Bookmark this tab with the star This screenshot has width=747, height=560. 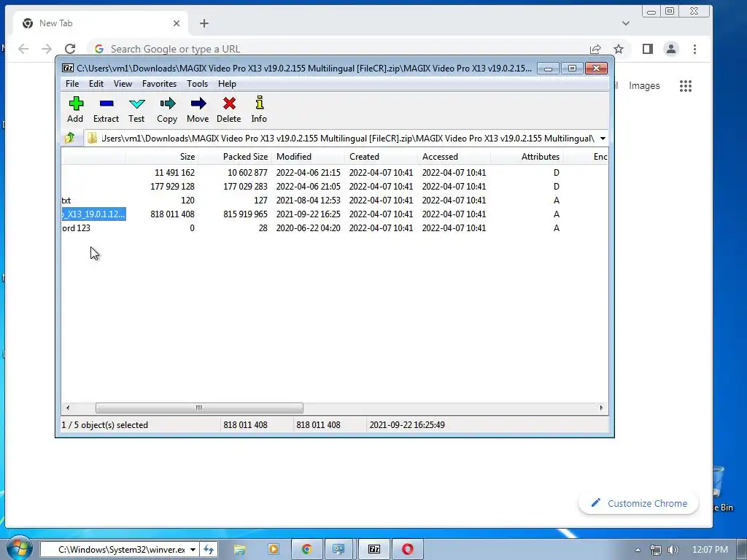coord(619,49)
